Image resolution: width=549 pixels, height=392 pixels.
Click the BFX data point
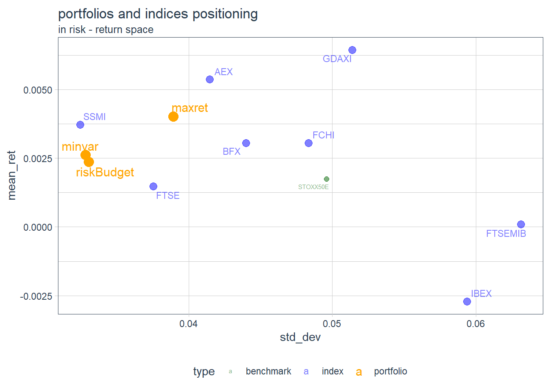click(x=246, y=143)
